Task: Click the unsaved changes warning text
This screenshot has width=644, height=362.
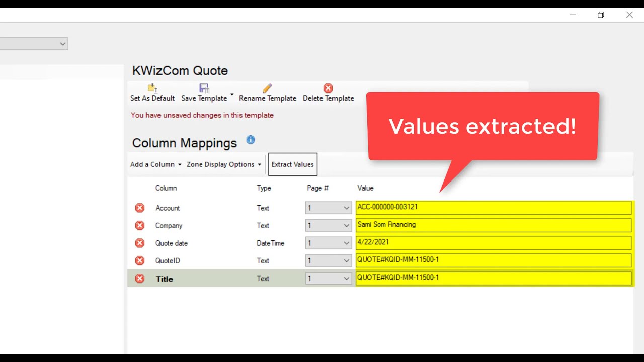Action: pos(202,115)
